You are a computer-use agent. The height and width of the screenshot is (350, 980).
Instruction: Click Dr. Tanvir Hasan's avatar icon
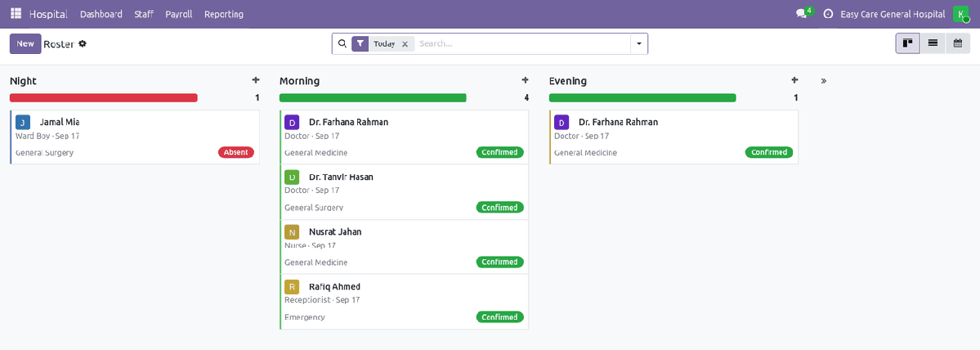[292, 177]
